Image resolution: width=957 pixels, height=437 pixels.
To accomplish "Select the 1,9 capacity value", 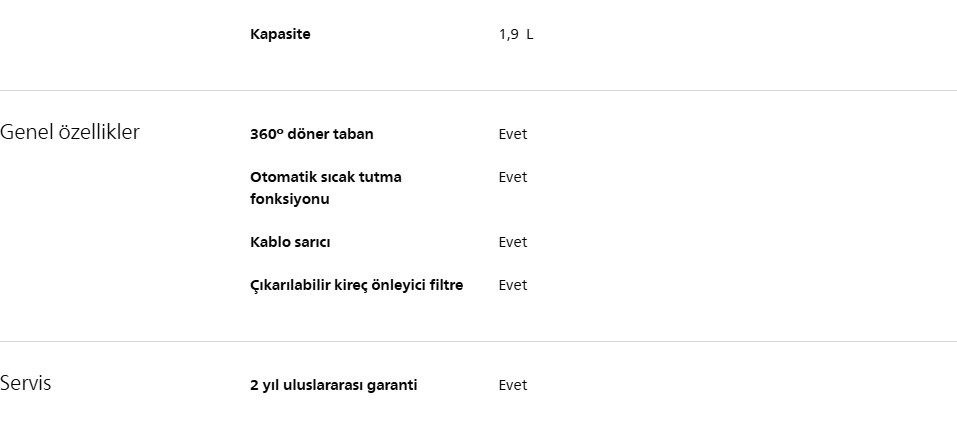I will coord(509,34).
